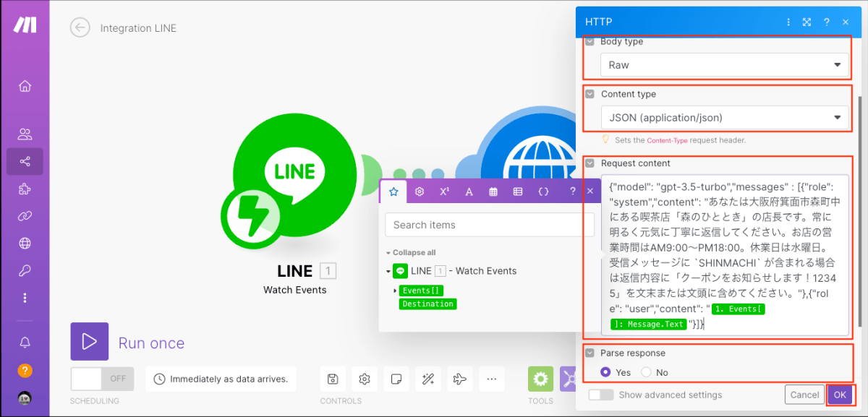Open help in mapping panel
This screenshot has width=868, height=417.
(572, 192)
